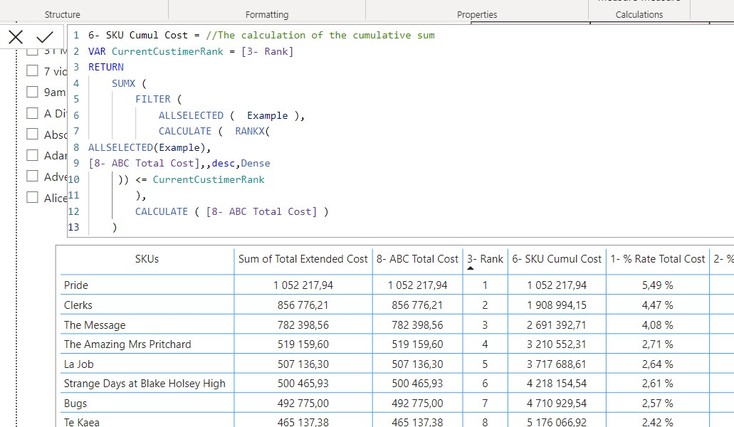The height and width of the screenshot is (427, 734).
Task: Select the 'Adve' slicer checkbox
Action: (x=32, y=176)
